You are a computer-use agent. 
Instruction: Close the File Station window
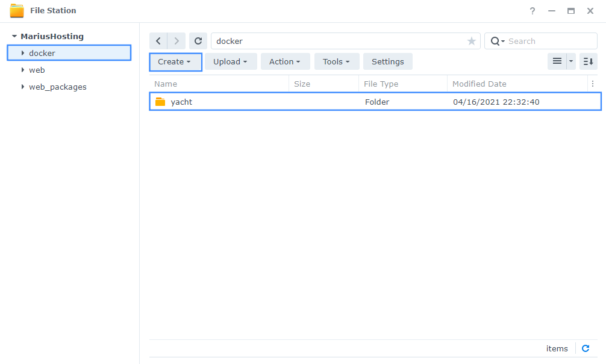(x=590, y=11)
